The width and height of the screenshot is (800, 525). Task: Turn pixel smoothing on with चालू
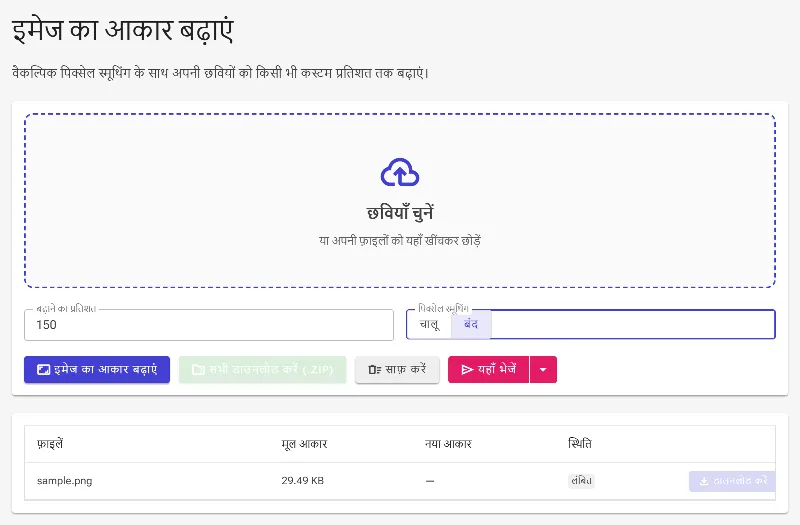click(x=429, y=324)
